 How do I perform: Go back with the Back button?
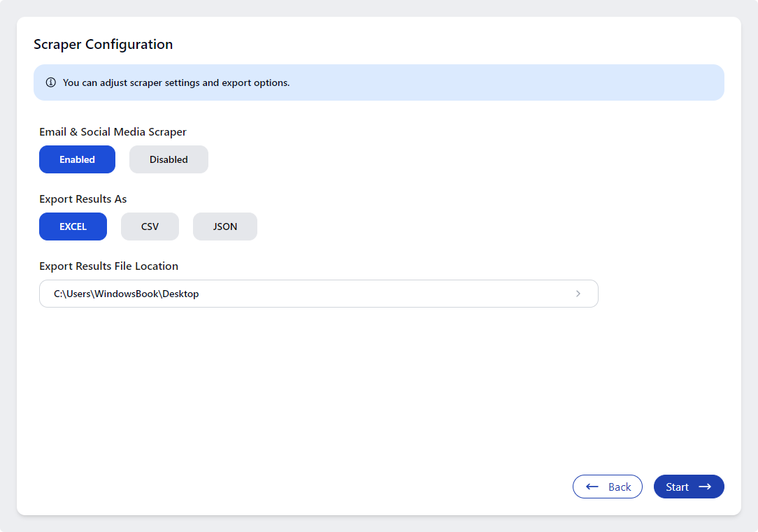coord(607,487)
